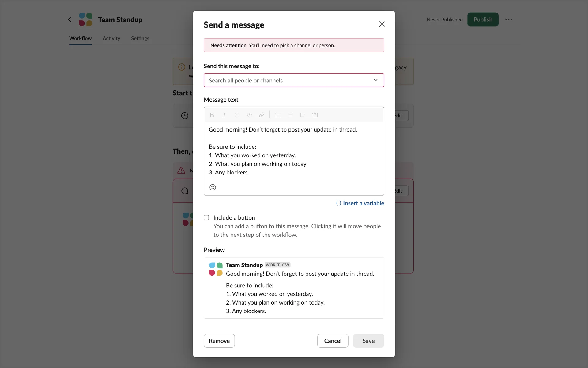The width and height of the screenshot is (588, 368).
Task: Close the Send a message dialog
Action: [x=382, y=24]
